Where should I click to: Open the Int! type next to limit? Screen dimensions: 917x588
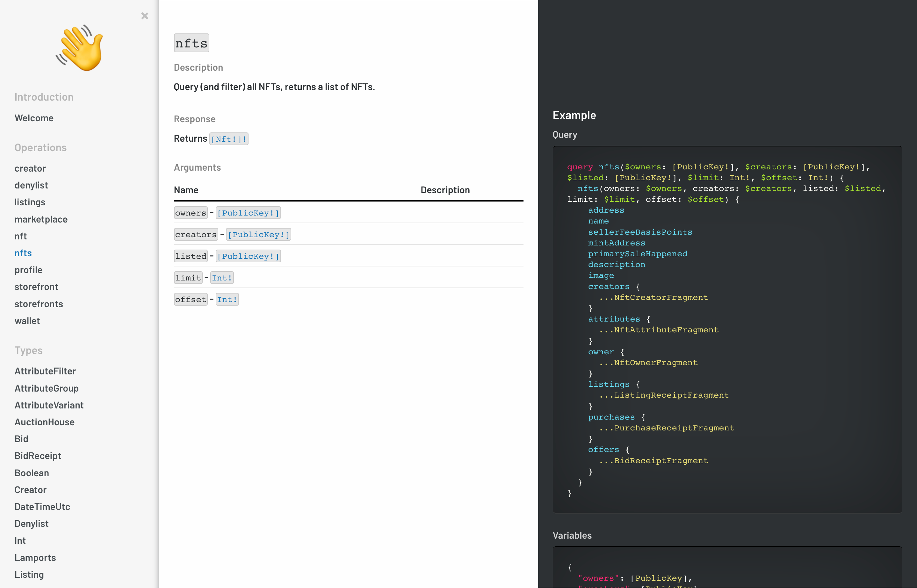[x=222, y=278]
